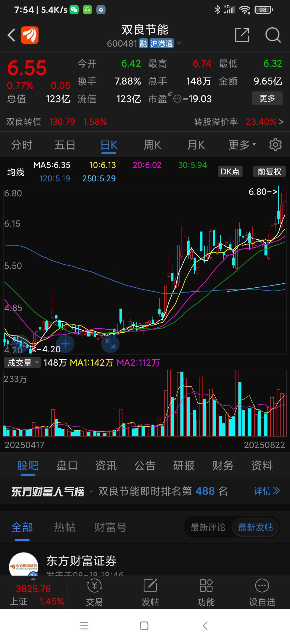Tap the 沪港通 badge
The height and width of the screenshot is (644, 290).
click(161, 43)
